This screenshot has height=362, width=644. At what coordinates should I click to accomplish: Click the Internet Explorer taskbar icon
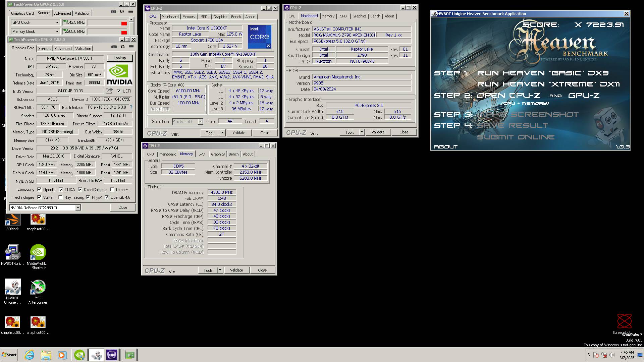pyautogui.click(x=30, y=355)
